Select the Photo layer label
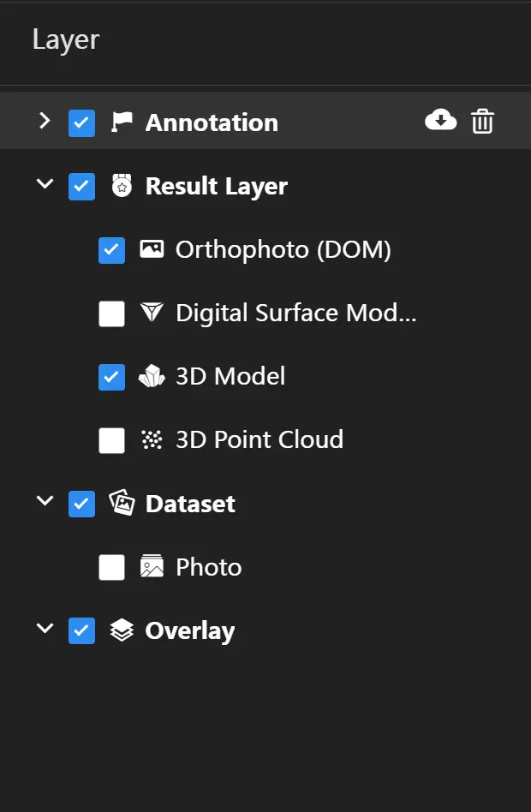The image size is (531, 812). (x=208, y=567)
